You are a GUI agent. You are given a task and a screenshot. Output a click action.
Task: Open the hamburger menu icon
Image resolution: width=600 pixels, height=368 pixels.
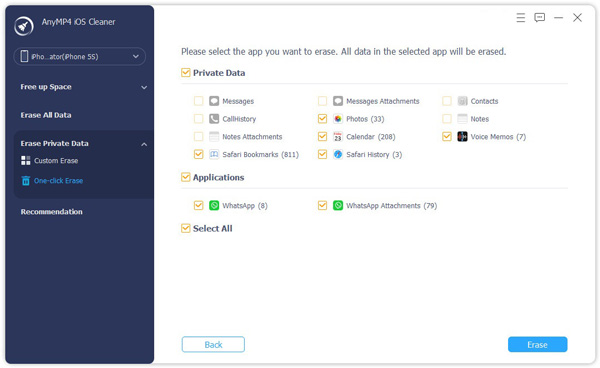coord(520,18)
